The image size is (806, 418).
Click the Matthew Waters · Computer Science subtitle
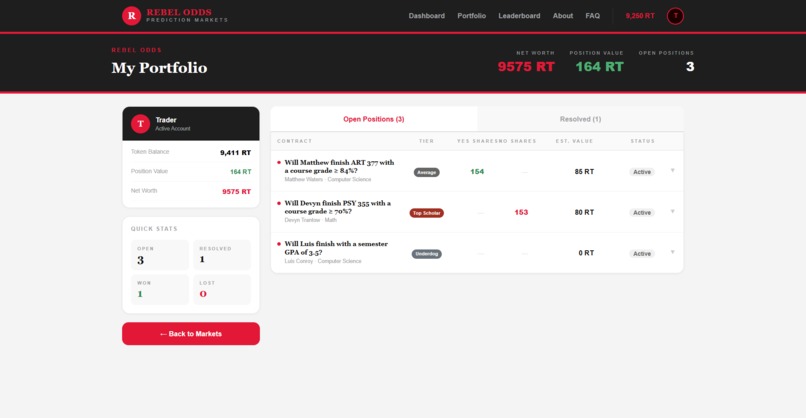coord(327,179)
